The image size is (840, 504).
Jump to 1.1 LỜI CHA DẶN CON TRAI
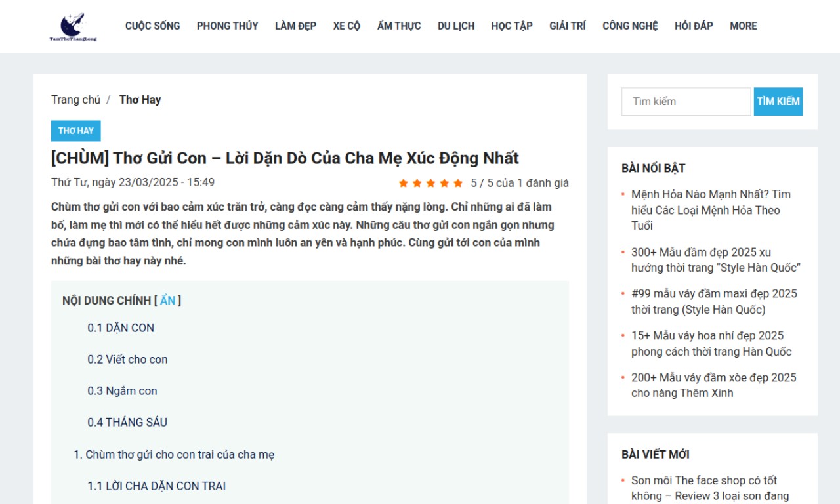point(156,486)
